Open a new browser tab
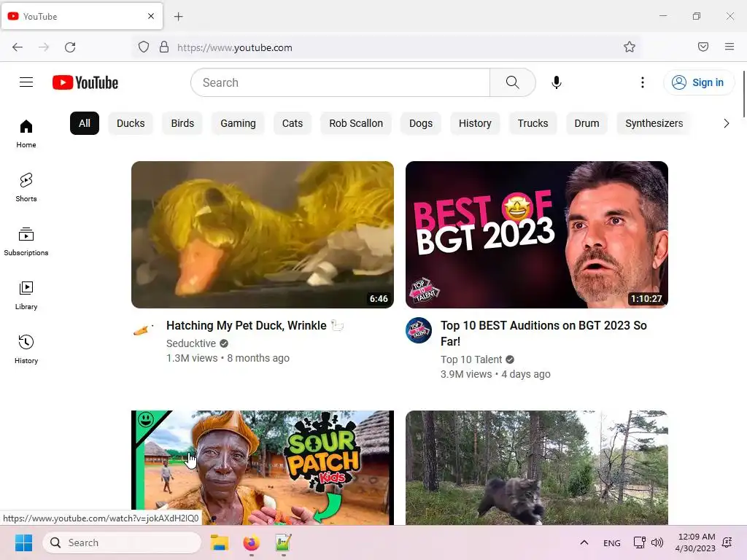Viewport: 747px width, 560px height. click(x=178, y=17)
